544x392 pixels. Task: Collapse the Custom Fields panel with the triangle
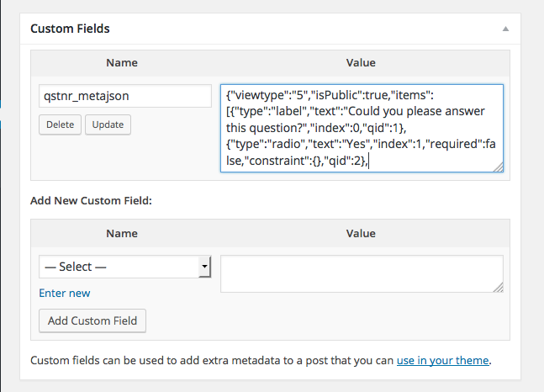pyautogui.click(x=505, y=29)
